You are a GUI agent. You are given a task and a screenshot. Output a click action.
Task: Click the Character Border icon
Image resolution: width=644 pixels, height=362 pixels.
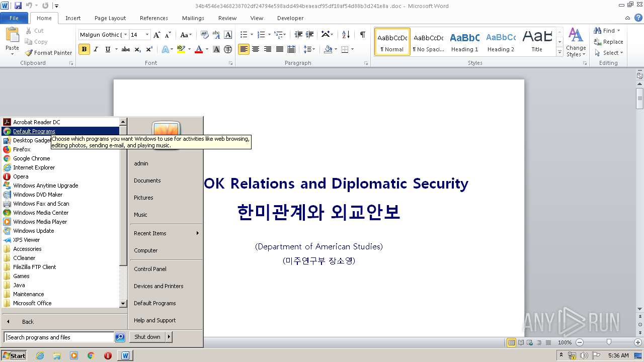click(228, 35)
